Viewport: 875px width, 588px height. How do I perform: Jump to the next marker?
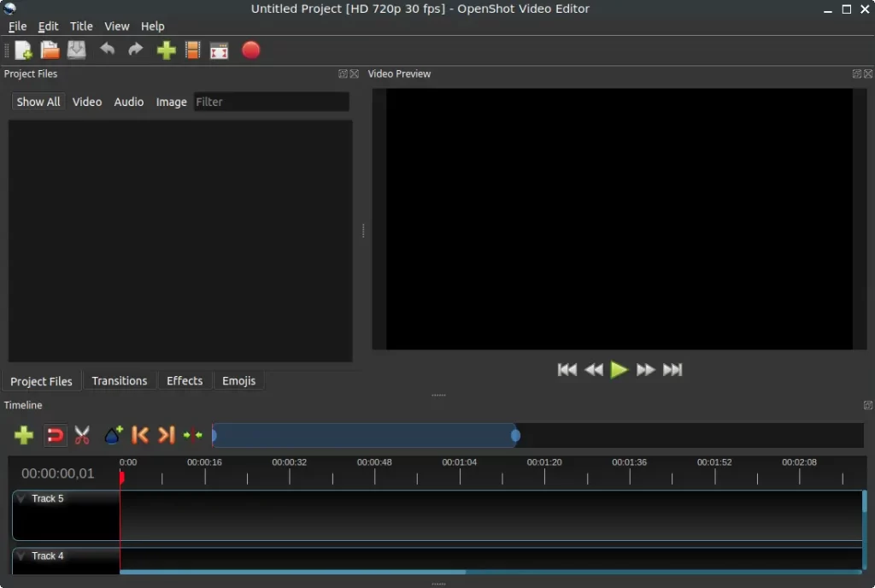tap(167, 435)
